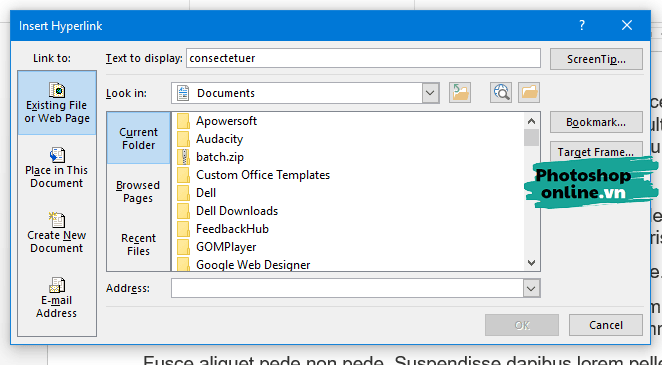This screenshot has width=662, height=365.
Task: Click the Up One Folder icon
Action: click(460, 92)
